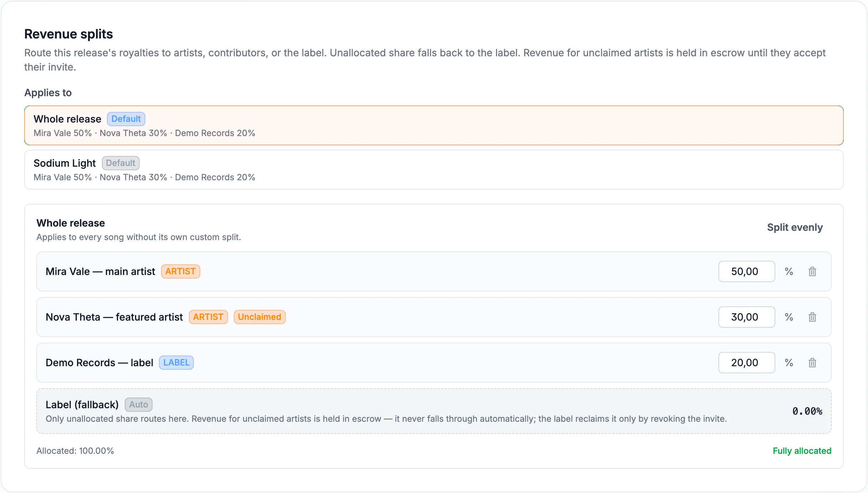Image resolution: width=868 pixels, height=493 pixels.
Task: Click the 0.00% fallback value
Action: coord(807,411)
